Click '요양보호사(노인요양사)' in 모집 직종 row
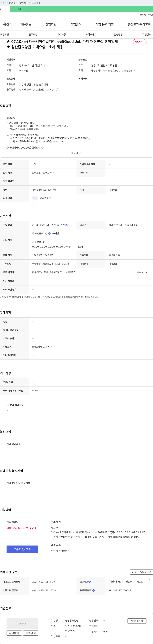 click(43, 173)
